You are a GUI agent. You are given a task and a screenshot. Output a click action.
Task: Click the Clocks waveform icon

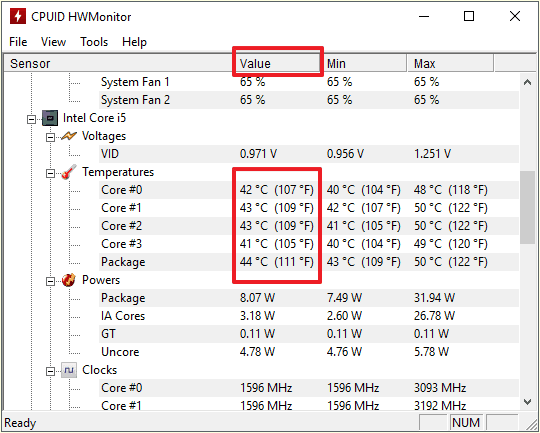[x=69, y=370]
